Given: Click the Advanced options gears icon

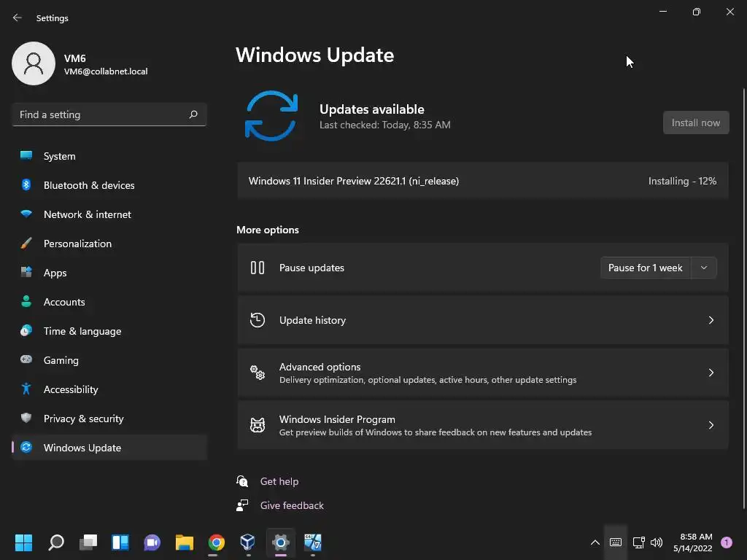Looking at the screenshot, I should [258, 373].
